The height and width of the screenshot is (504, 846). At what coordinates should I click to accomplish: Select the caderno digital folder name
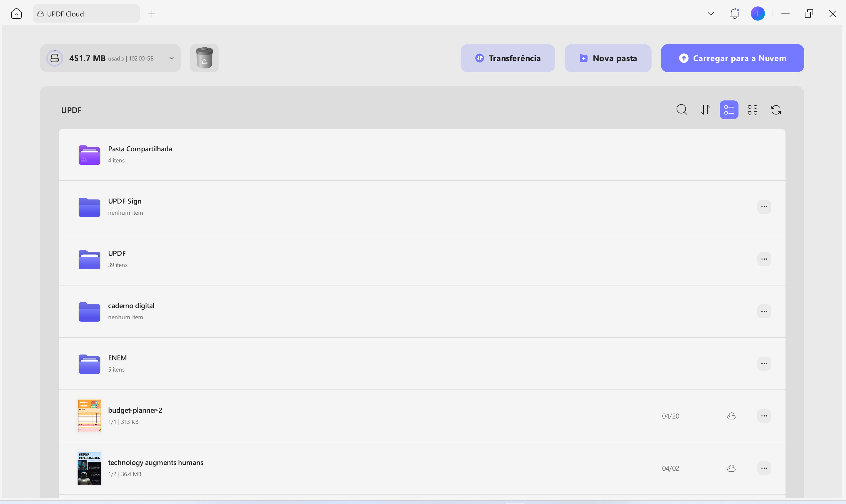131,306
